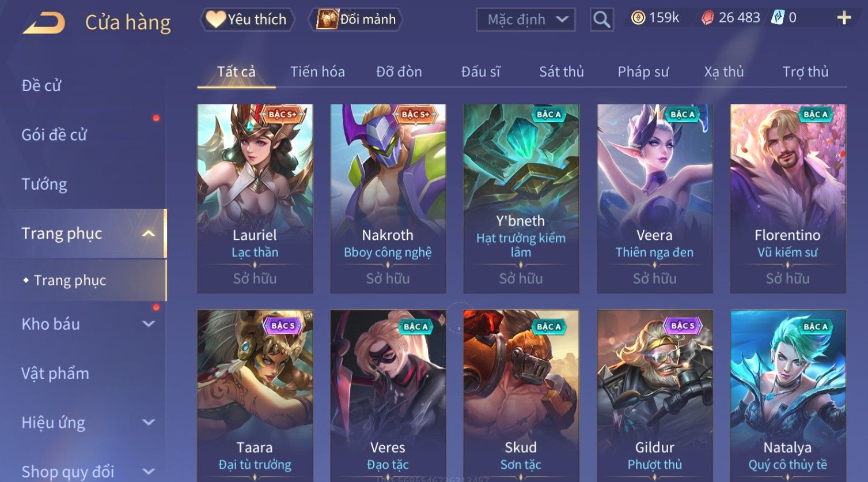Collapse the Trang phục sidebar section
The image size is (868, 482).
149,234
